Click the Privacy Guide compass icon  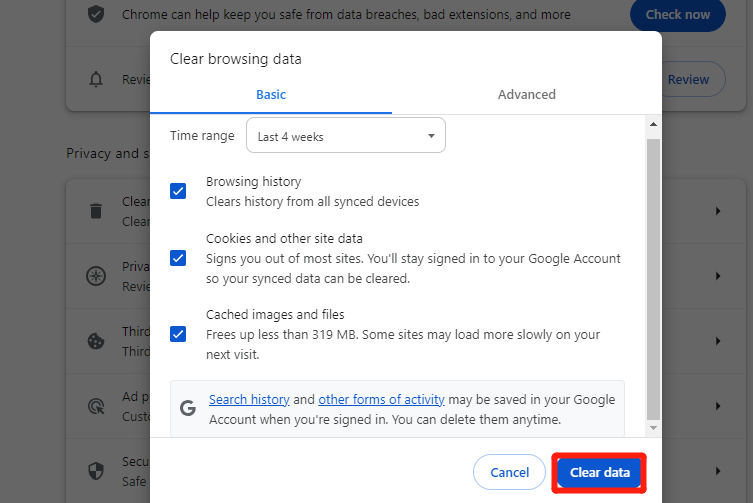point(96,275)
